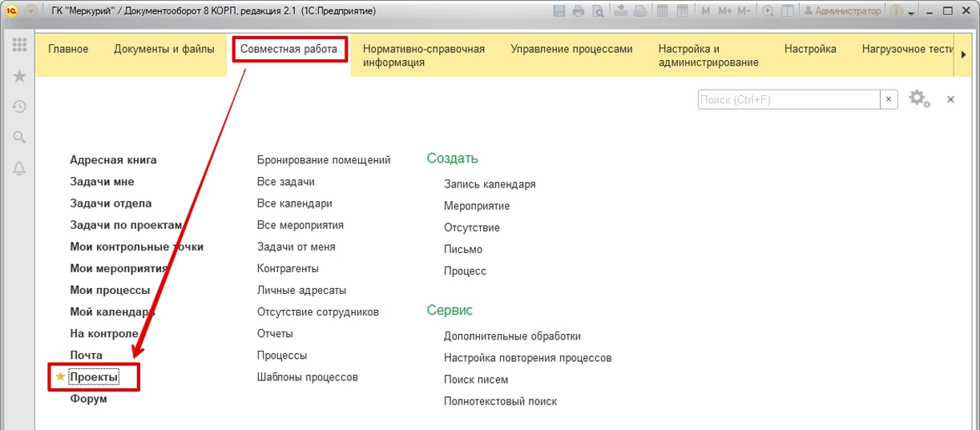Toggle favorite star beside Проекты
The width and height of the screenshot is (980, 430).
tap(60, 376)
